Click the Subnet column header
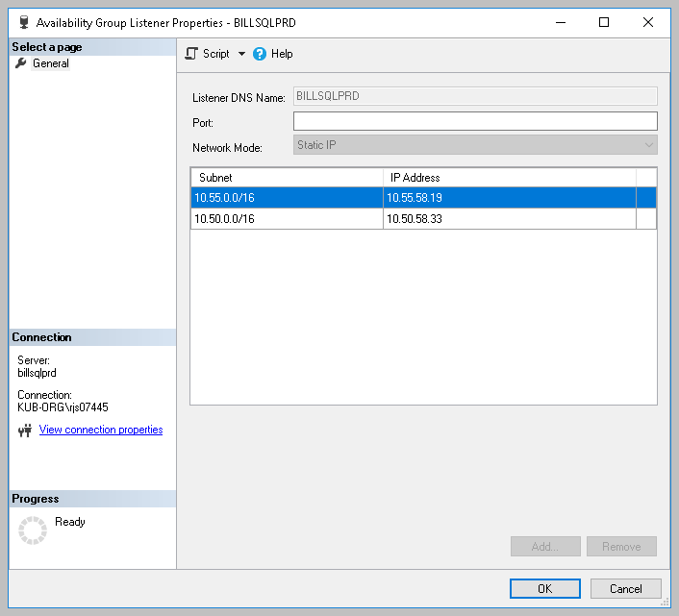 tap(287, 178)
